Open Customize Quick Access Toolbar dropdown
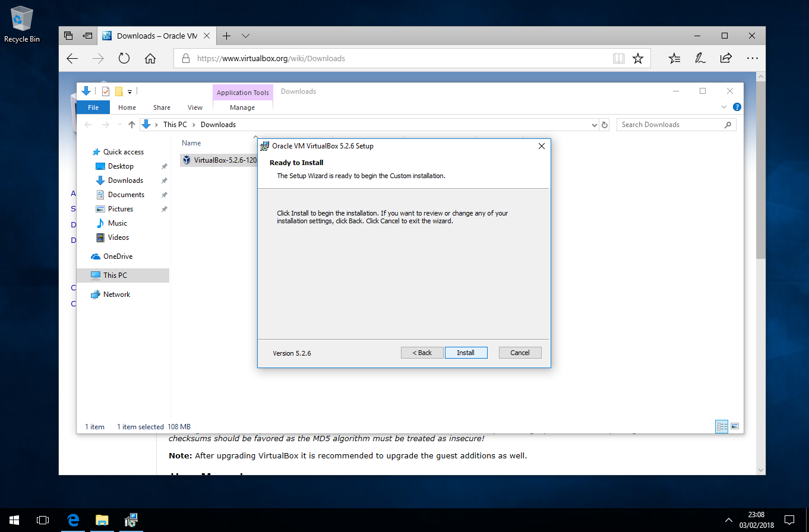 pyautogui.click(x=129, y=92)
